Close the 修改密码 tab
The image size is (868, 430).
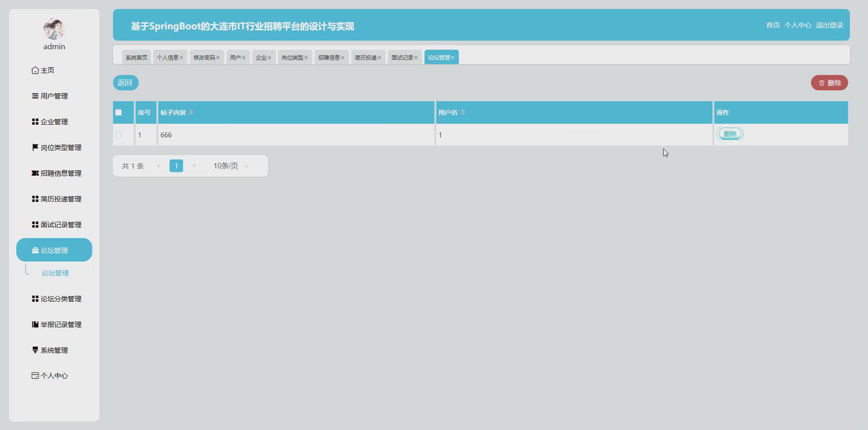coord(218,58)
